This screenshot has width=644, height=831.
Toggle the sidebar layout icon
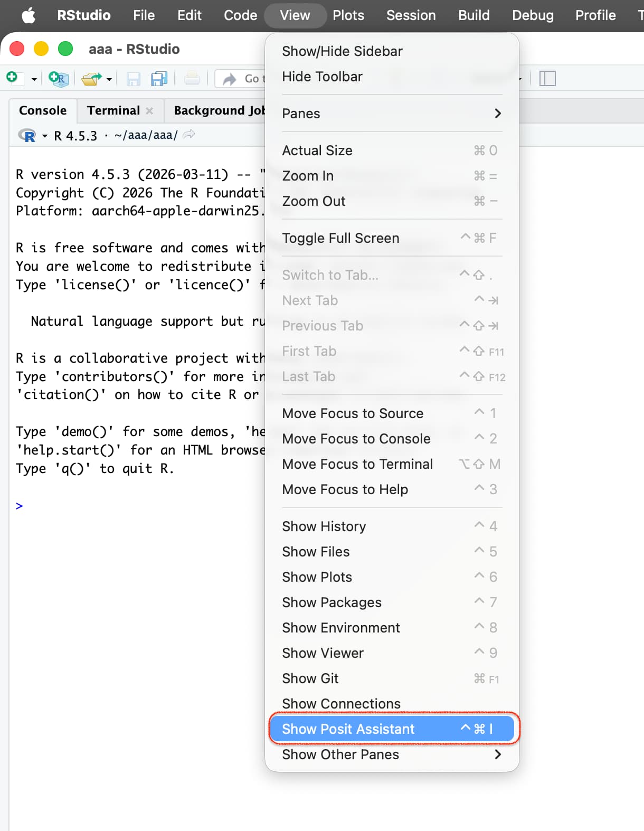coord(547,79)
